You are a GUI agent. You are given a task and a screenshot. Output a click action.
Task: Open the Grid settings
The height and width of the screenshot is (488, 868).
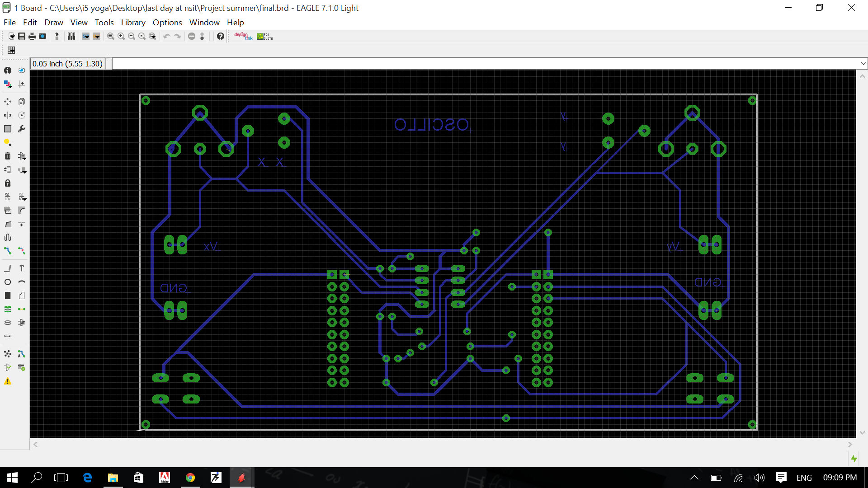[x=11, y=50]
